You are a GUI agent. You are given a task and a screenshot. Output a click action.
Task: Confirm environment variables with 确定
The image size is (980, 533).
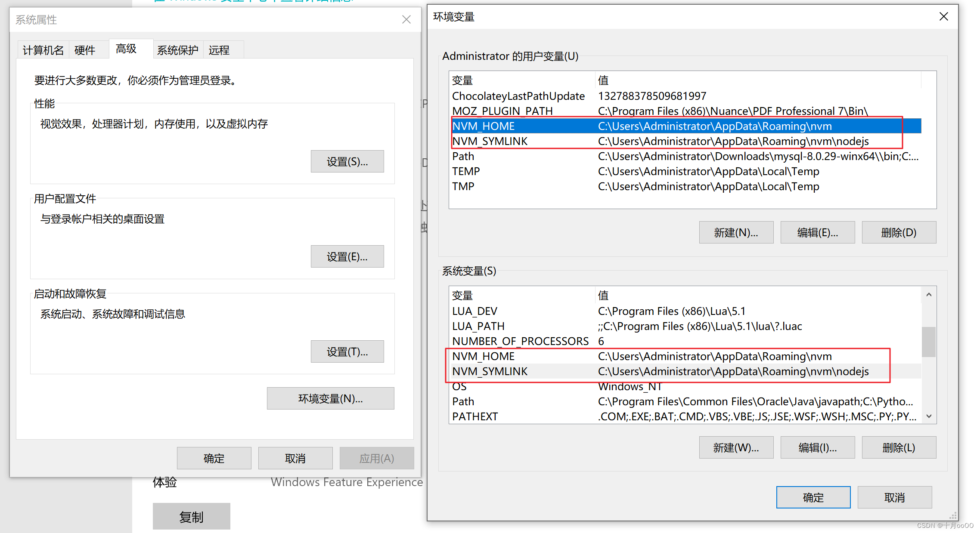click(x=813, y=497)
